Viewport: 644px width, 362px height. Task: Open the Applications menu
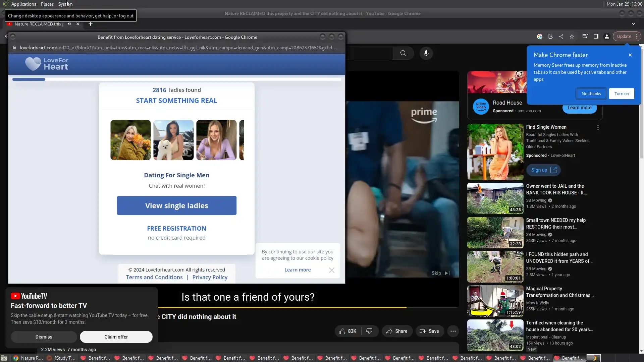pos(23,4)
